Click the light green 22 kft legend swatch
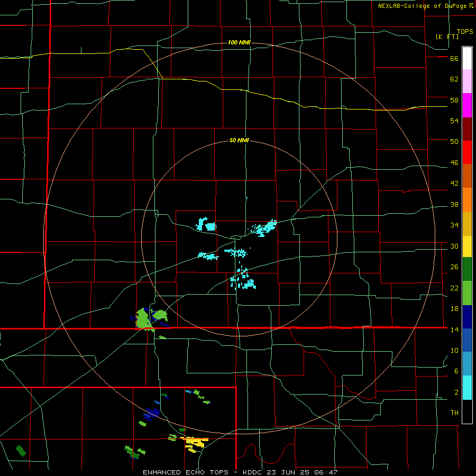 (x=467, y=292)
